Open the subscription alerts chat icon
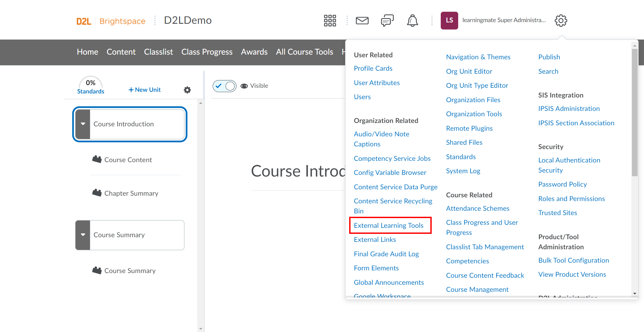644x332 pixels. pos(387,20)
